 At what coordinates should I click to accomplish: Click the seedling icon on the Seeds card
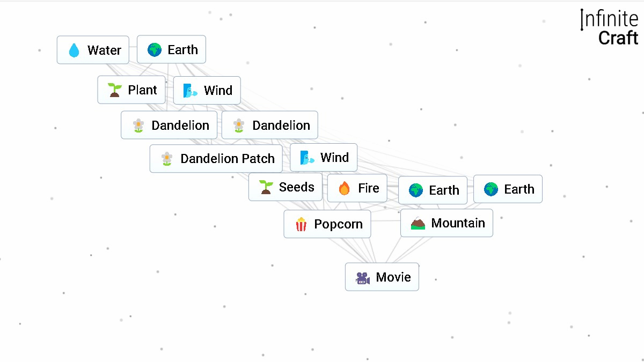tap(266, 187)
